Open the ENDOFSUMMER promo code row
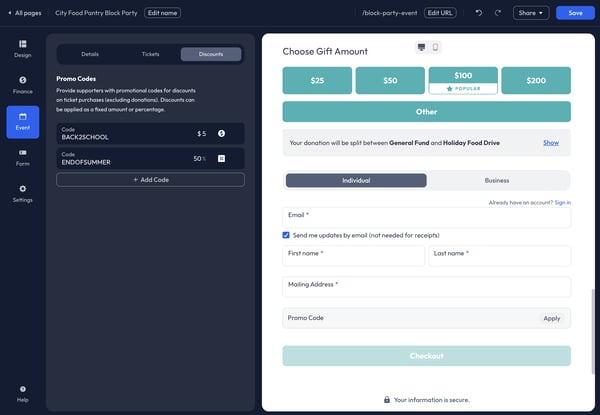 click(x=150, y=158)
